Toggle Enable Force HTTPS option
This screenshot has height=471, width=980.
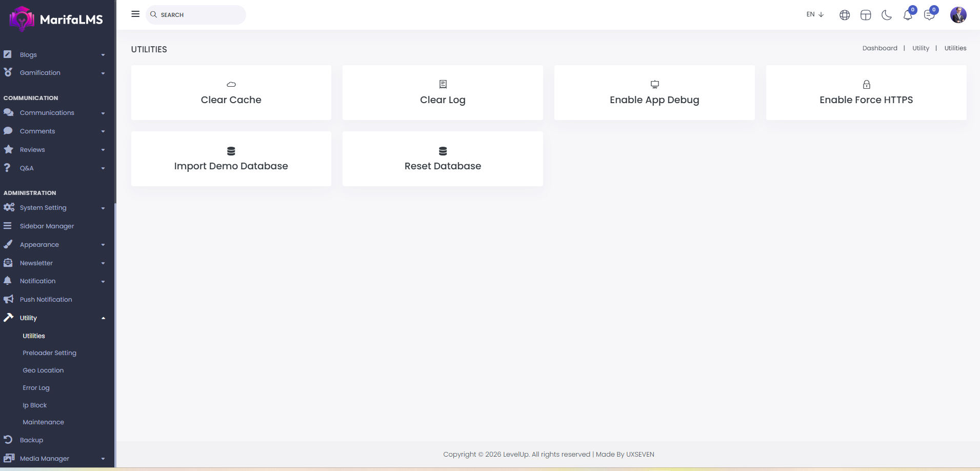[866, 93]
